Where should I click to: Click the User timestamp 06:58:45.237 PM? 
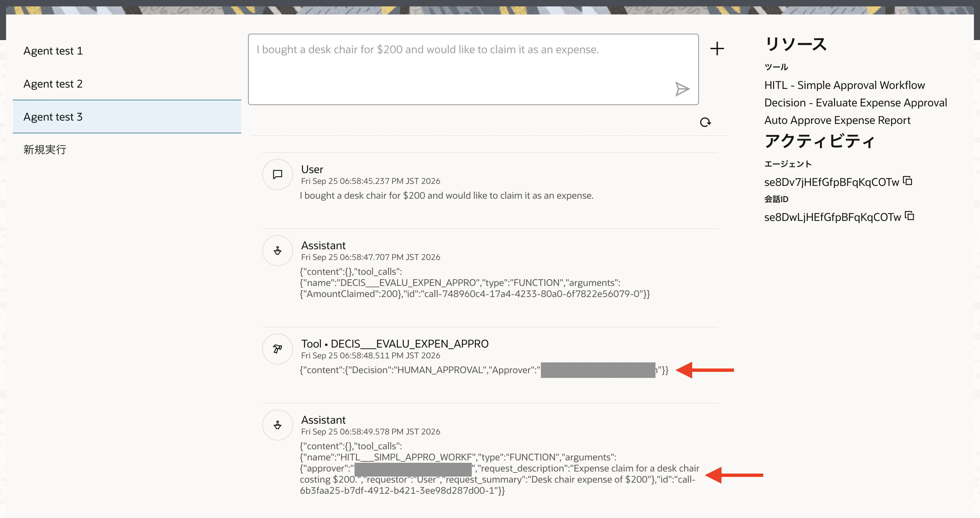[371, 181]
